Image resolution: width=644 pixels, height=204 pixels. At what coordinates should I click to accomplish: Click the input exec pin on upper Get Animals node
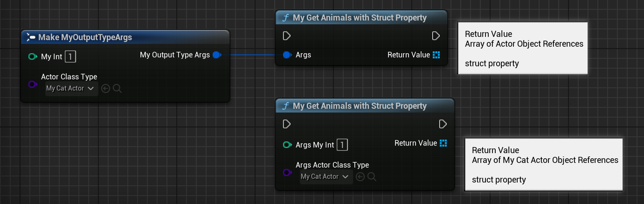287,36
